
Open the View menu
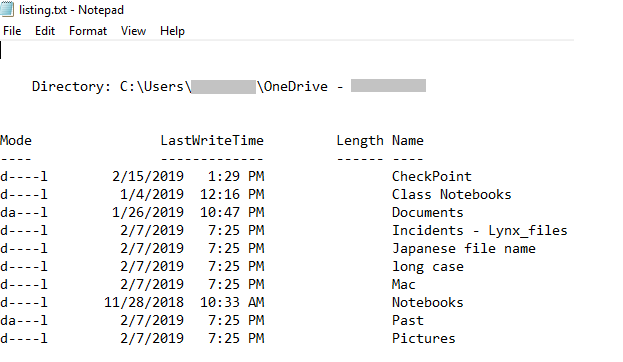coord(134,31)
